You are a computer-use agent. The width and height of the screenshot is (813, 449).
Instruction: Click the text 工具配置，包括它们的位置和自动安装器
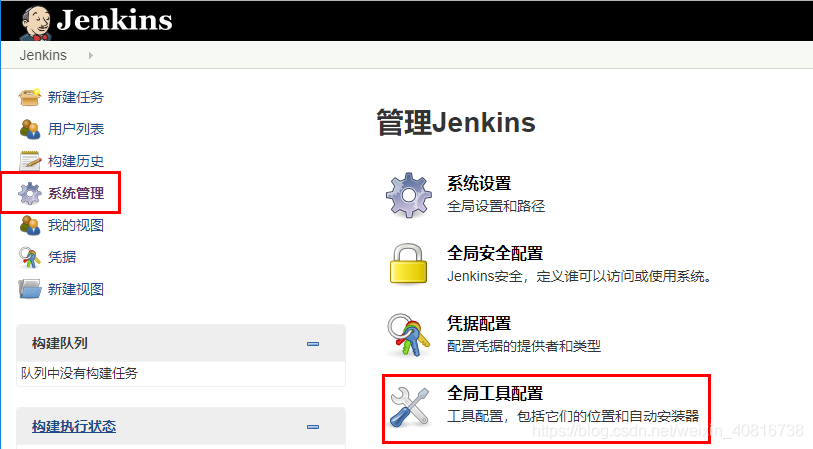(573, 416)
